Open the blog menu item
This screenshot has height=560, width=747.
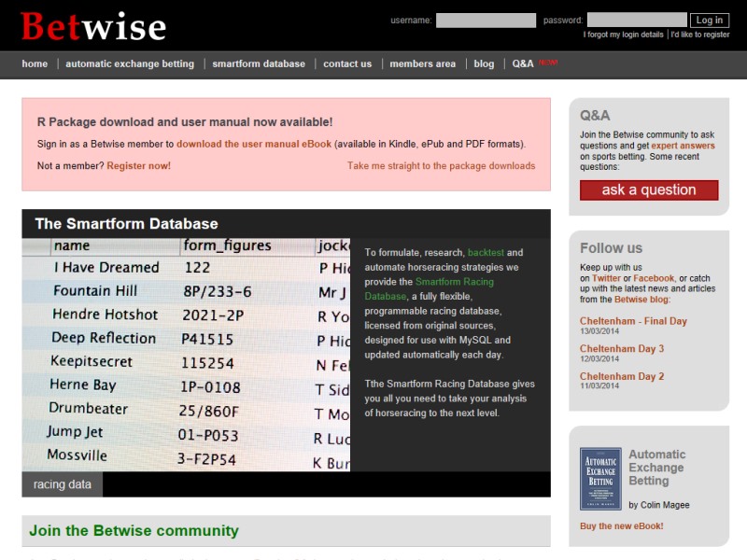[x=484, y=63]
